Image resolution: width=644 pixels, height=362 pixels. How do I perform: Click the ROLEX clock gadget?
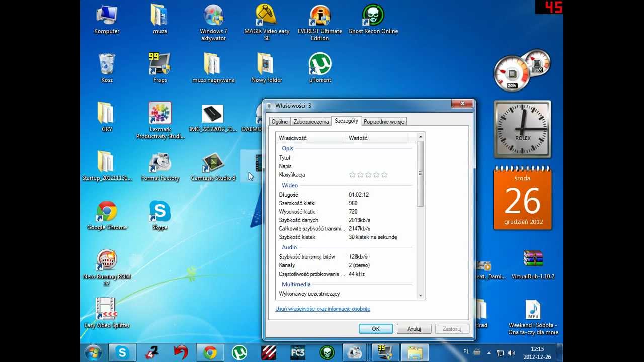click(522, 129)
